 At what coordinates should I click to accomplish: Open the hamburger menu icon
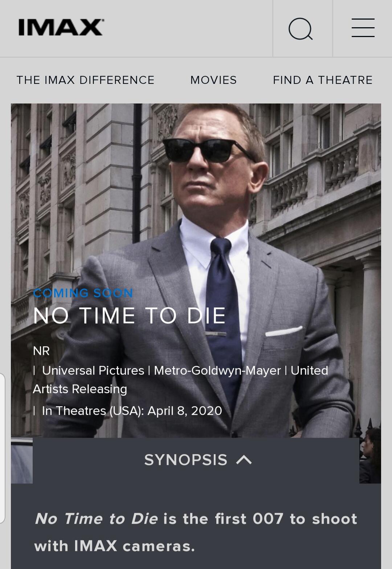tap(363, 28)
